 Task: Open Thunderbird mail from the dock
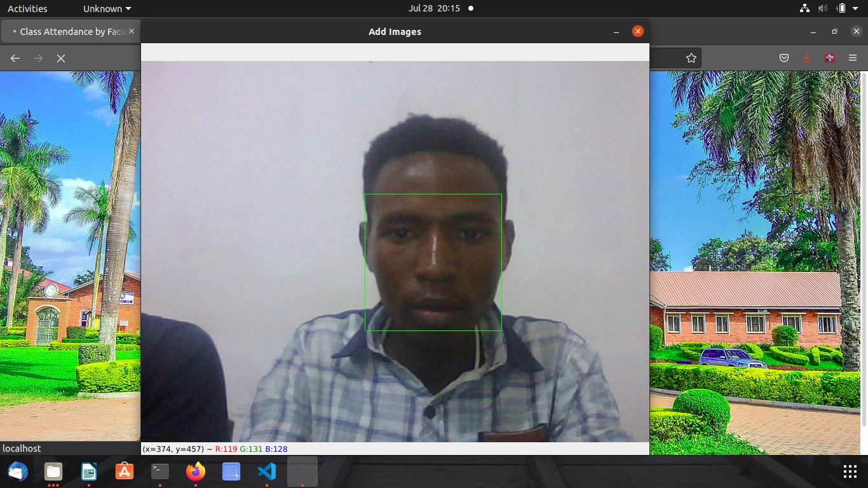pos(18,471)
